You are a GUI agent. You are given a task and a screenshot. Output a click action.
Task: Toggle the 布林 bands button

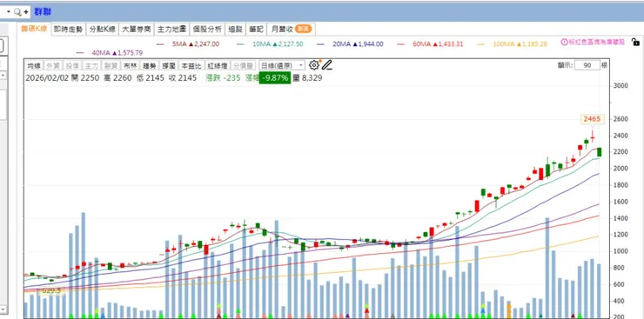[130, 65]
